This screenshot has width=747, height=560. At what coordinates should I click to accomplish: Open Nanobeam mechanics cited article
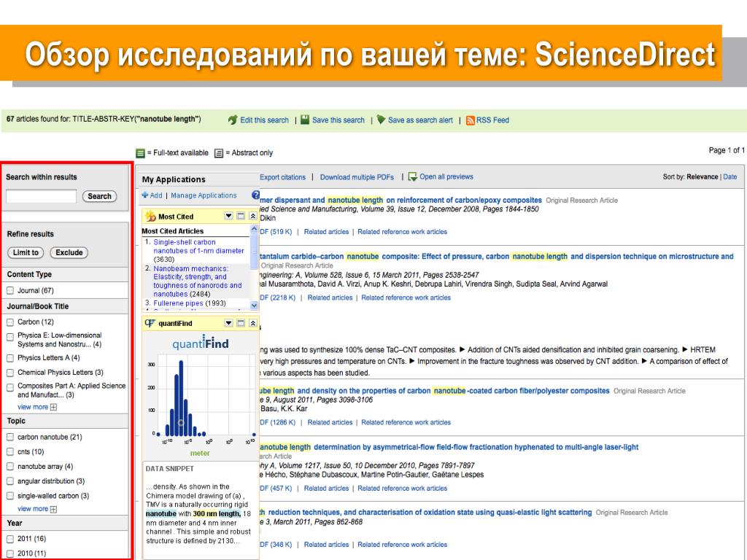click(198, 281)
